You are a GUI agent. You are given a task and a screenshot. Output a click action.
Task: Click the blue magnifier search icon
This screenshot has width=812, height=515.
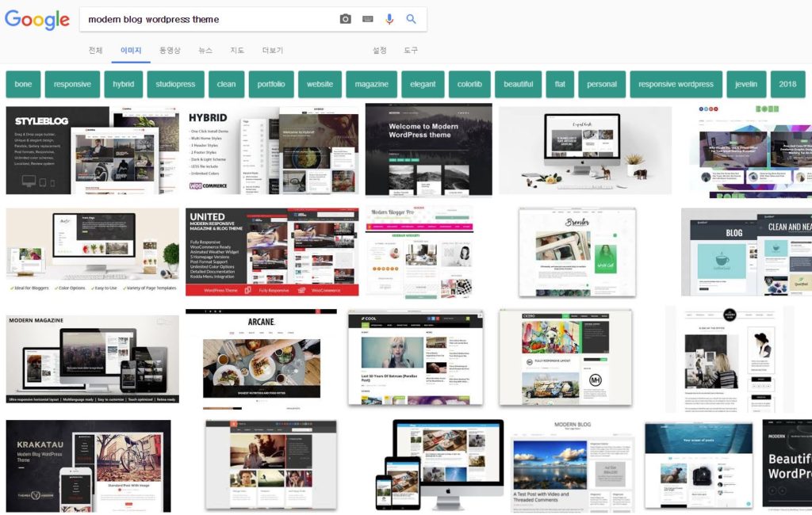pyautogui.click(x=411, y=19)
